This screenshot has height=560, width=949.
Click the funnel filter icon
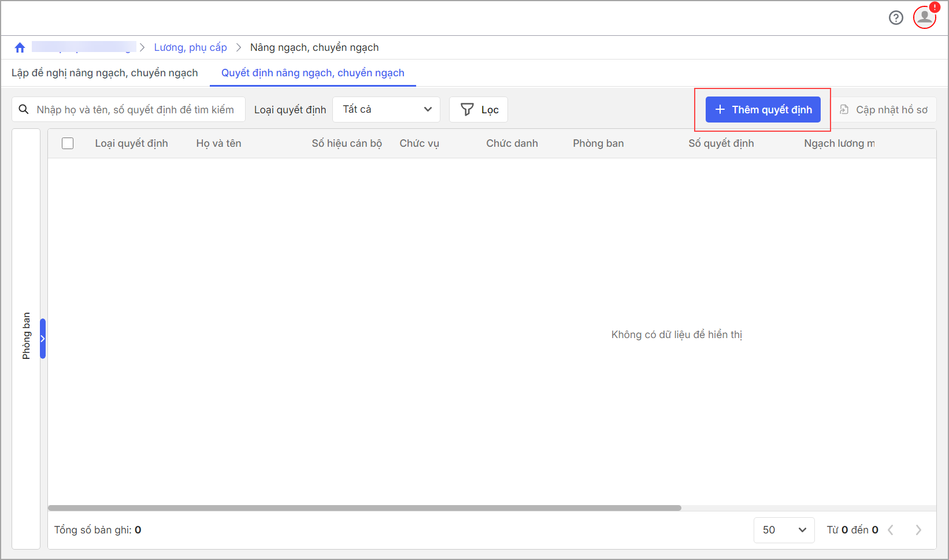pos(467,109)
